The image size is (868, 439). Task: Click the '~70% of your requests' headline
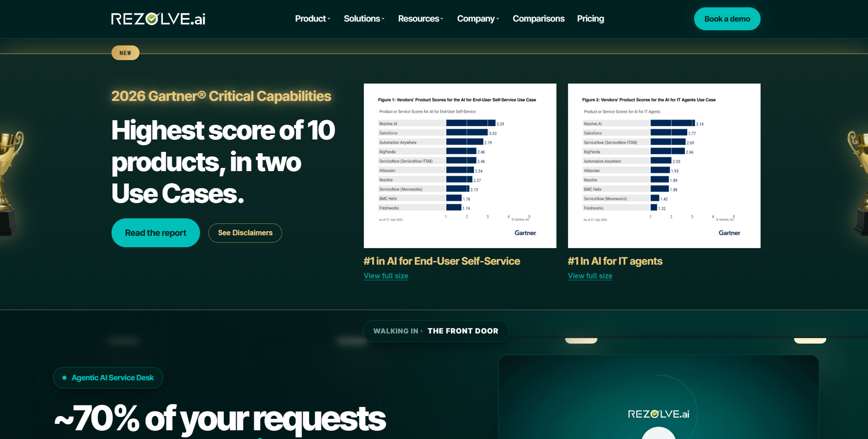pos(220,419)
